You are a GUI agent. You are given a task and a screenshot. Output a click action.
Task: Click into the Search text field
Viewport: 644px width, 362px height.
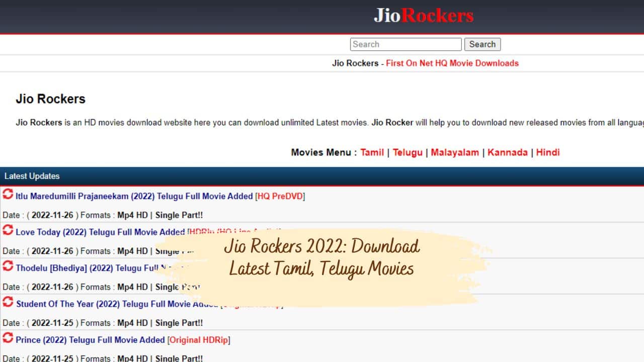click(x=406, y=44)
